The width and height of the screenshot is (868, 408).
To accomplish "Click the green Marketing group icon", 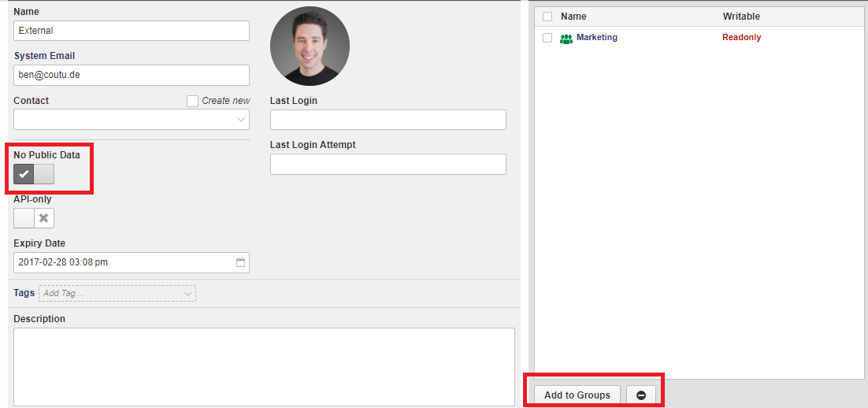I will point(566,38).
